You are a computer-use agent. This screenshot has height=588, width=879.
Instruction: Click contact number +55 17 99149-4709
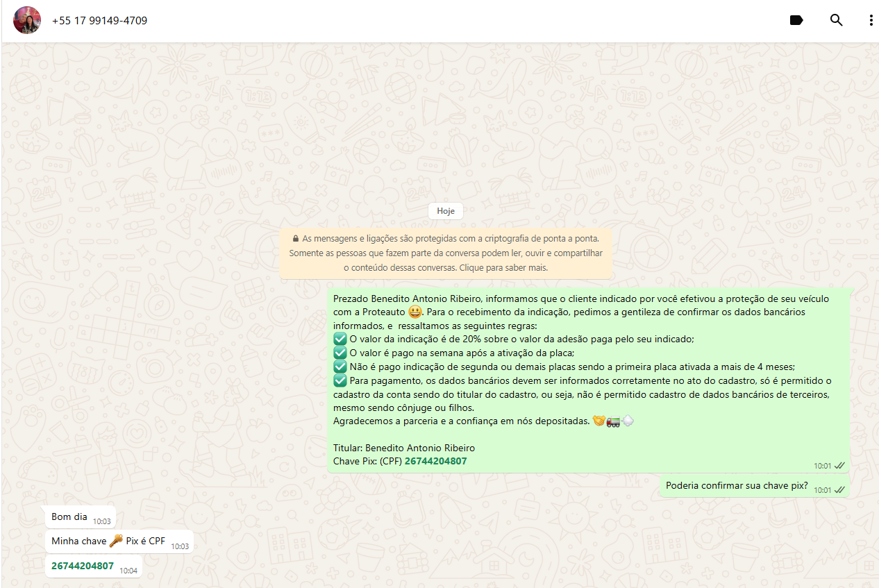coord(99,21)
